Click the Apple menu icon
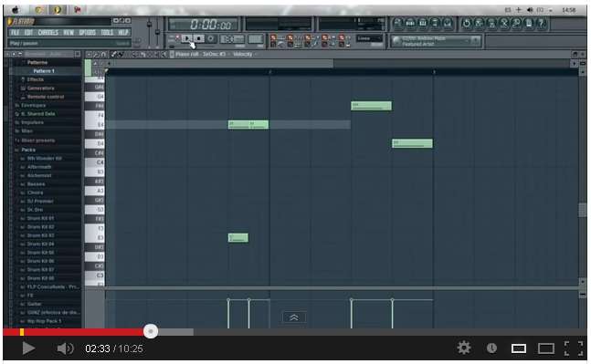This screenshot has height=364, width=591. [16, 10]
